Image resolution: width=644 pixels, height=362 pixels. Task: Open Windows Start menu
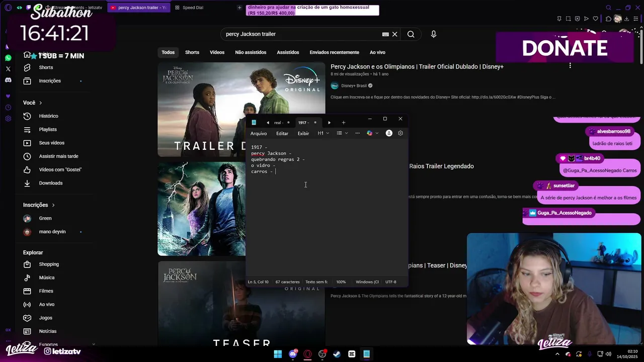click(278, 354)
